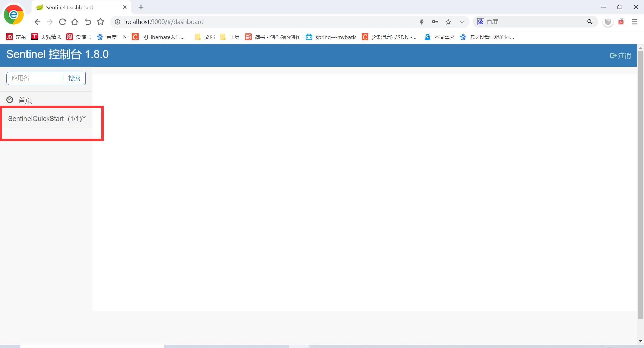
Task: Reload the page with refresh icon
Action: pos(62,22)
